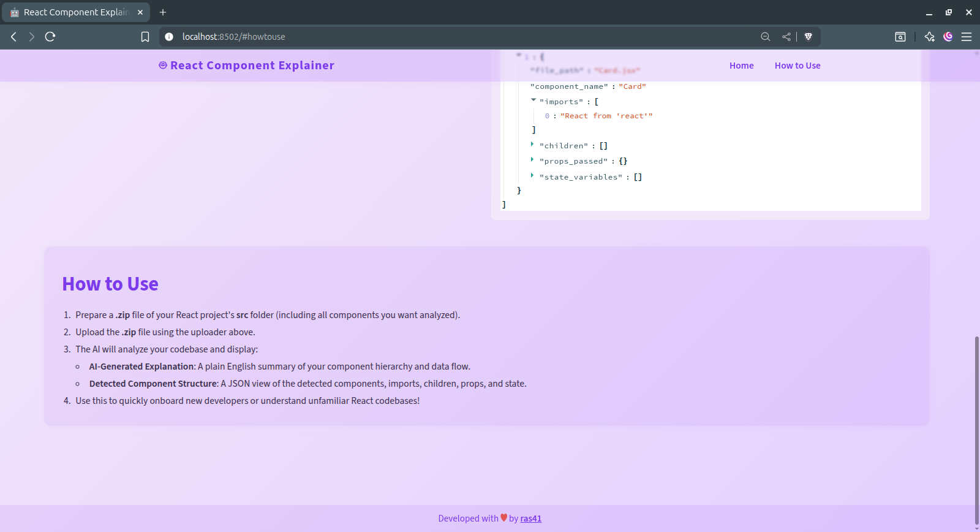Open the zoom control in address bar
The width and height of the screenshot is (980, 532).
pos(766,37)
